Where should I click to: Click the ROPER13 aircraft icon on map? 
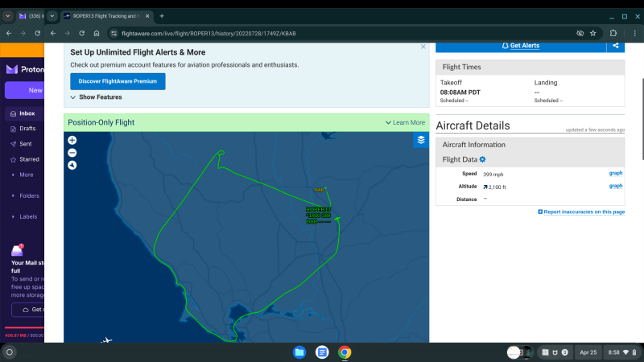tap(337, 219)
